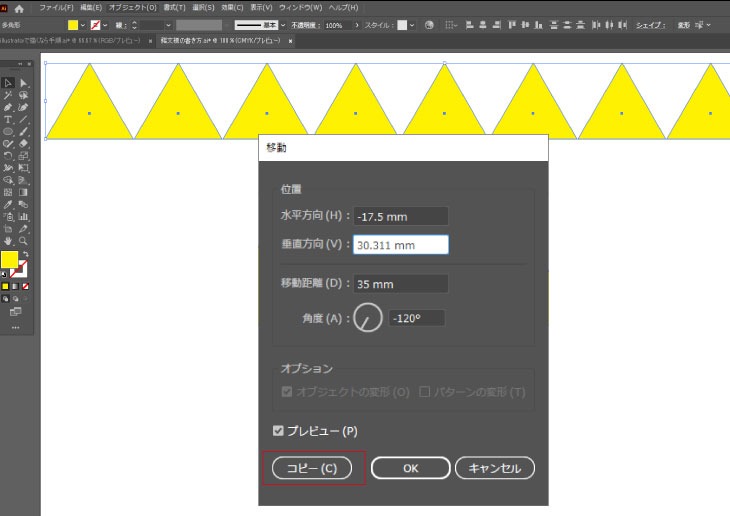Select the Pen tool
Screen dimensions: 730x516
[8, 107]
